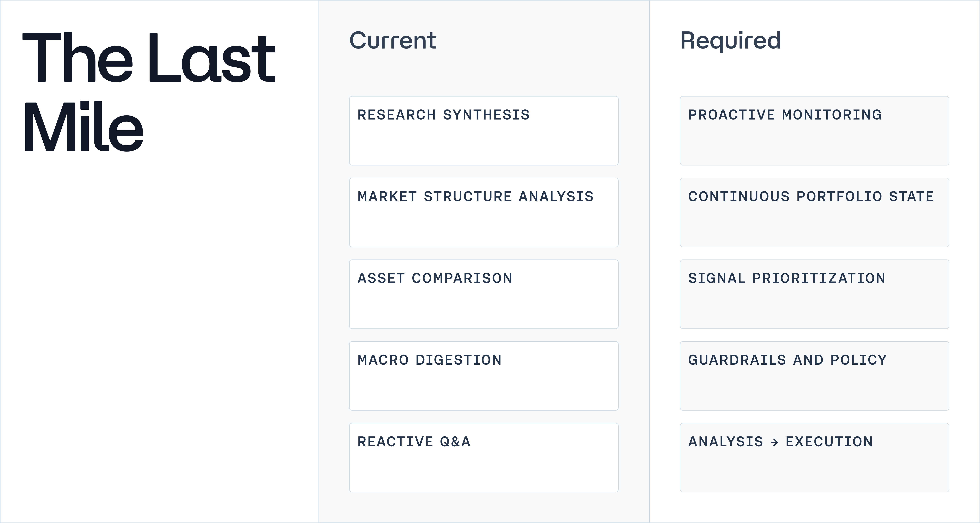The image size is (980, 523).
Task: Select the Continuous Portfolio State card
Action: tap(814, 212)
